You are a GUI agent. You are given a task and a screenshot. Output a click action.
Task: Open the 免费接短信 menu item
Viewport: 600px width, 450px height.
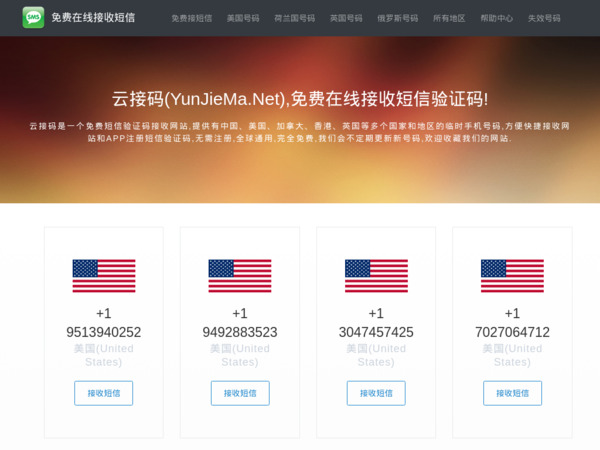pyautogui.click(x=192, y=18)
